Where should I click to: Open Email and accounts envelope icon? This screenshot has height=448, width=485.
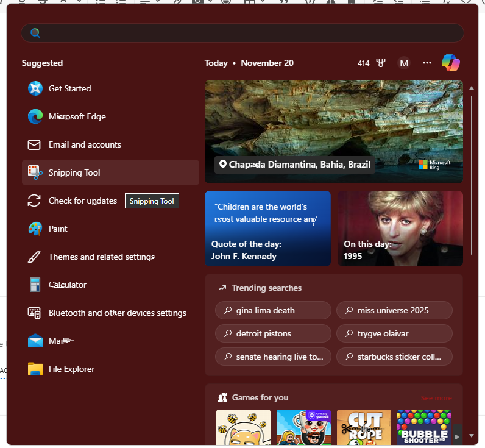coord(34,145)
